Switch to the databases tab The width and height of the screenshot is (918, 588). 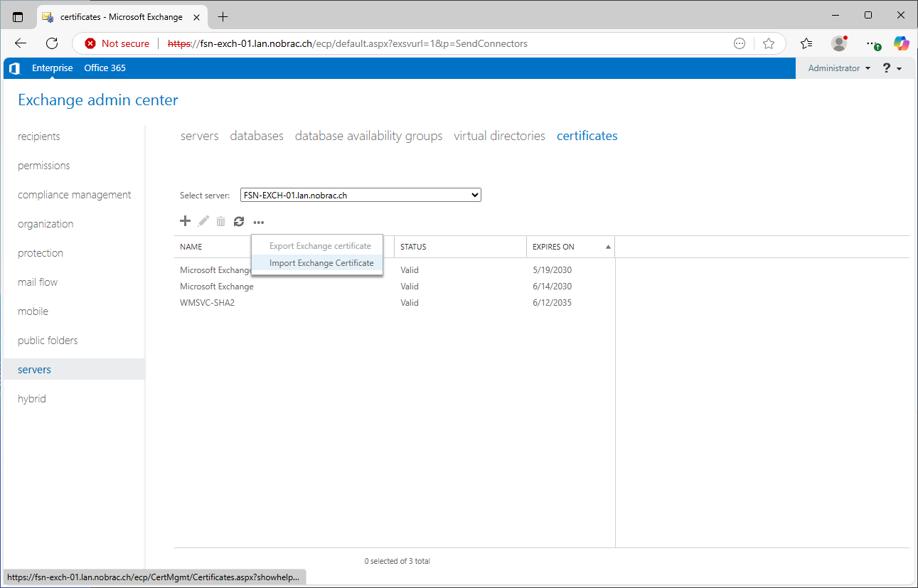[257, 136]
